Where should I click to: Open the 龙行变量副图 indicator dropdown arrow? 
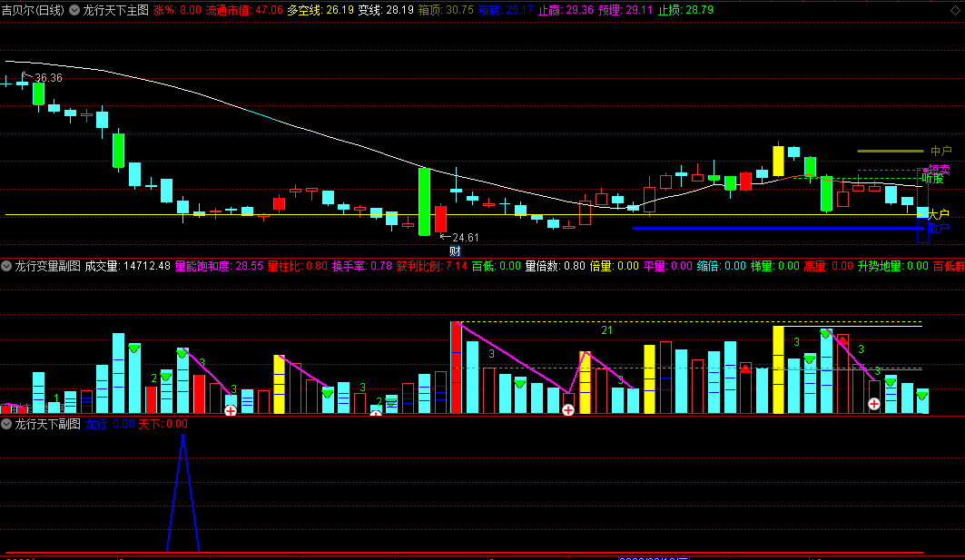tap(6, 266)
